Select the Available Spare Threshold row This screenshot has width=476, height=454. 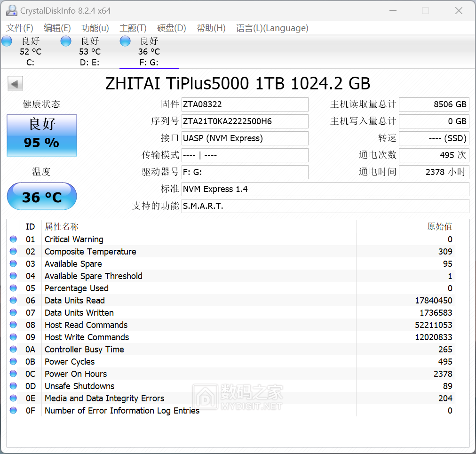coord(231,276)
